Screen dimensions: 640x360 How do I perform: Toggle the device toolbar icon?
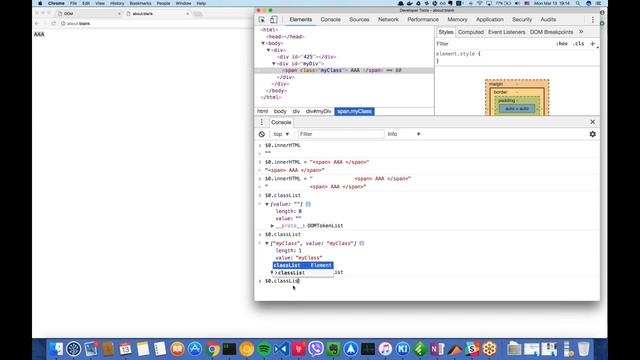point(273,20)
